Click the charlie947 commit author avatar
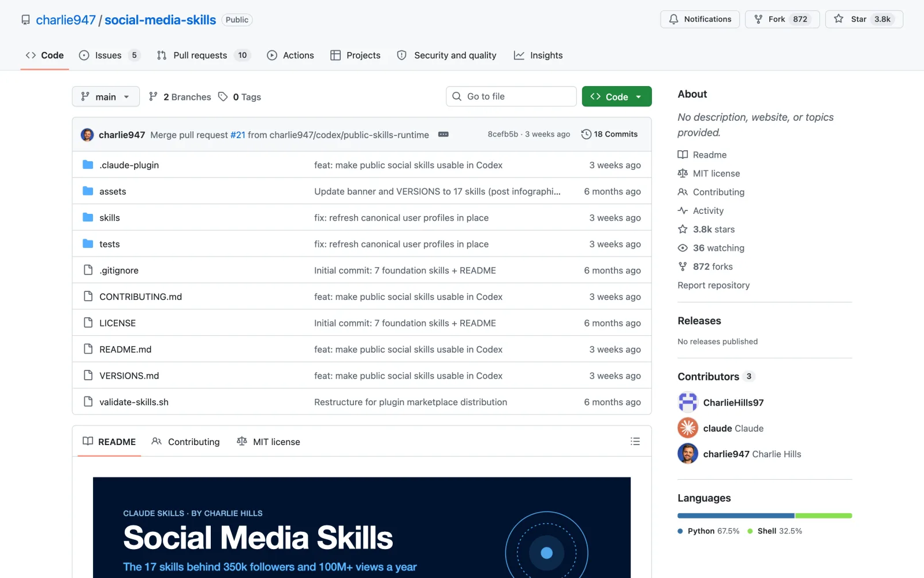 [87, 135]
